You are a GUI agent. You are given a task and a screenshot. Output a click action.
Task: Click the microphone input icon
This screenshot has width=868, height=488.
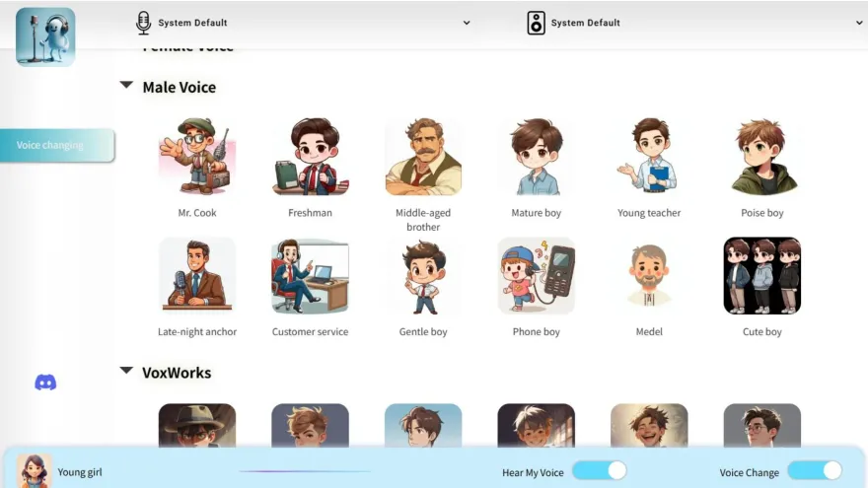click(143, 23)
